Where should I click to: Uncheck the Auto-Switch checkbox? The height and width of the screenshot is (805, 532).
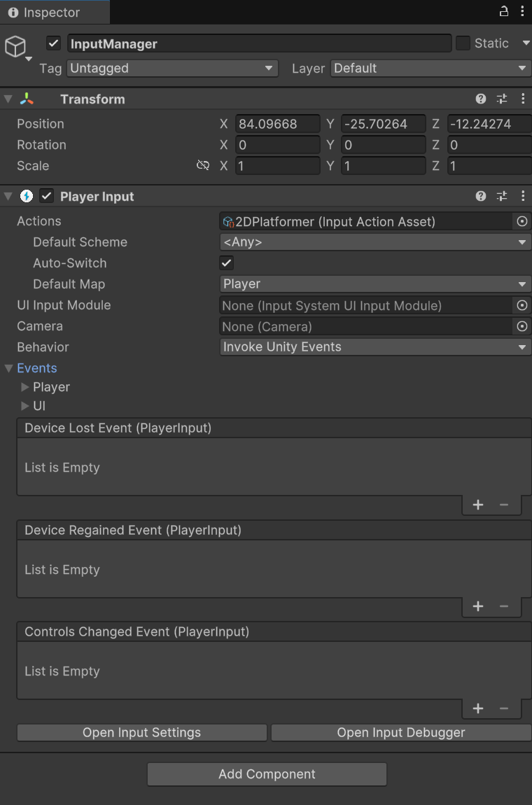[226, 263]
